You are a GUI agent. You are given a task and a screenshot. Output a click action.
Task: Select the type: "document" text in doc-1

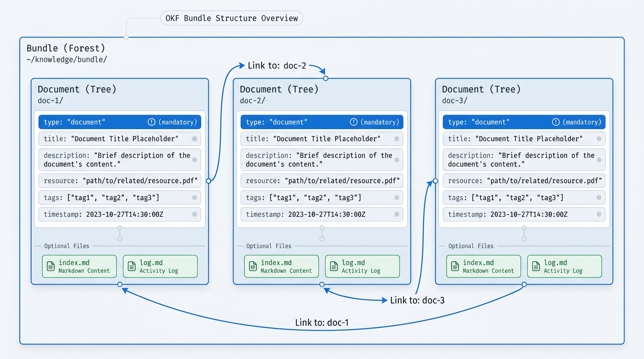click(x=75, y=122)
